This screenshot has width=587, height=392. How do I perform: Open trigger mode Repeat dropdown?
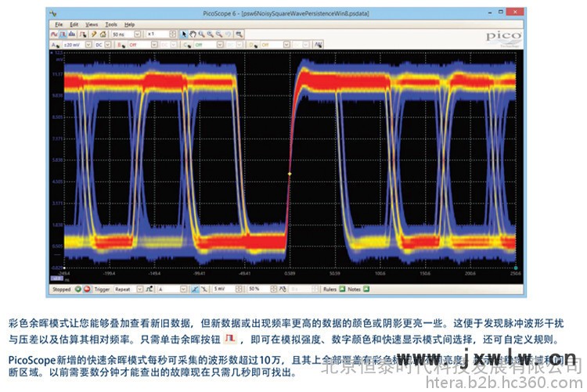tap(139, 289)
